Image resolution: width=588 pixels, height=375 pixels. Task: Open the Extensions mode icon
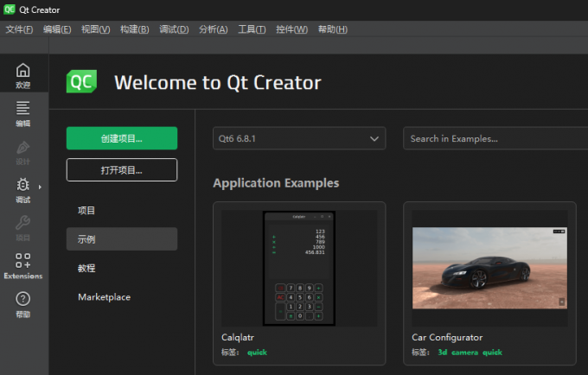tap(23, 262)
